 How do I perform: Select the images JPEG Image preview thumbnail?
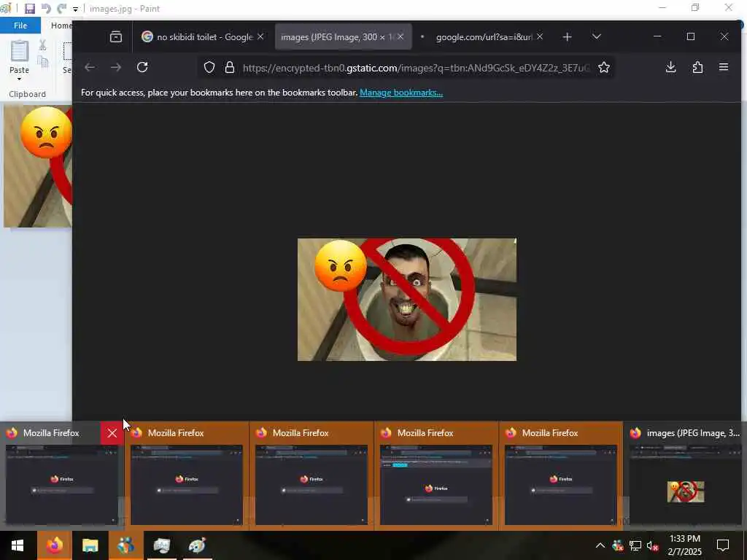click(686, 484)
